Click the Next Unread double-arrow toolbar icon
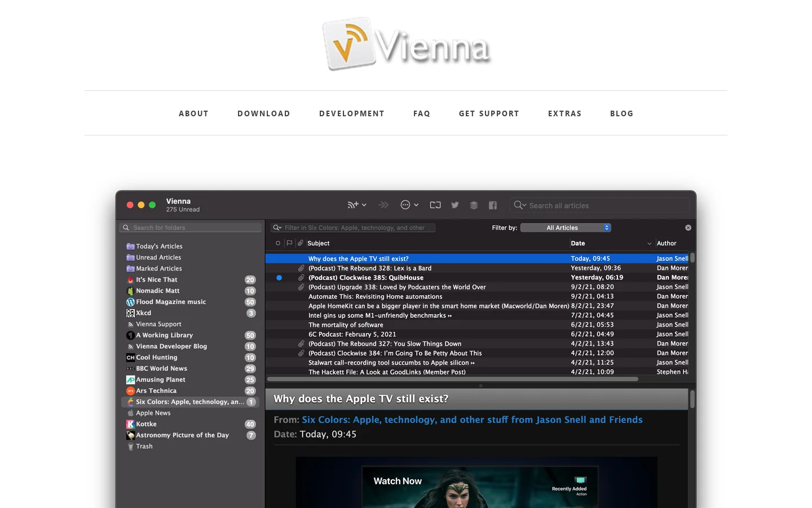 (383, 205)
